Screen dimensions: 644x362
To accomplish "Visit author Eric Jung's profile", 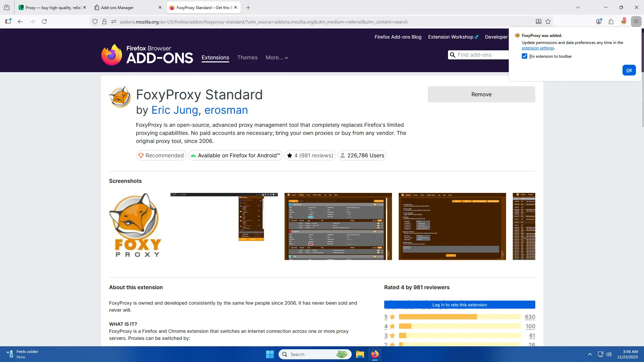I will pos(175,110).
